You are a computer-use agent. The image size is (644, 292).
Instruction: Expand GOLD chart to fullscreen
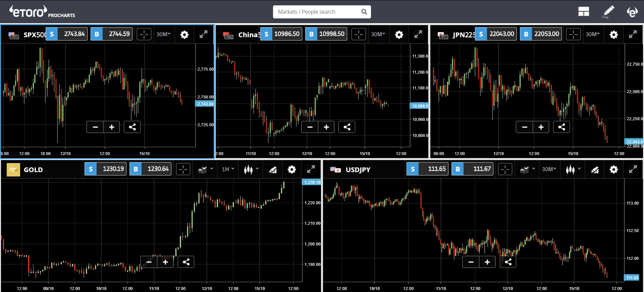[311, 169]
